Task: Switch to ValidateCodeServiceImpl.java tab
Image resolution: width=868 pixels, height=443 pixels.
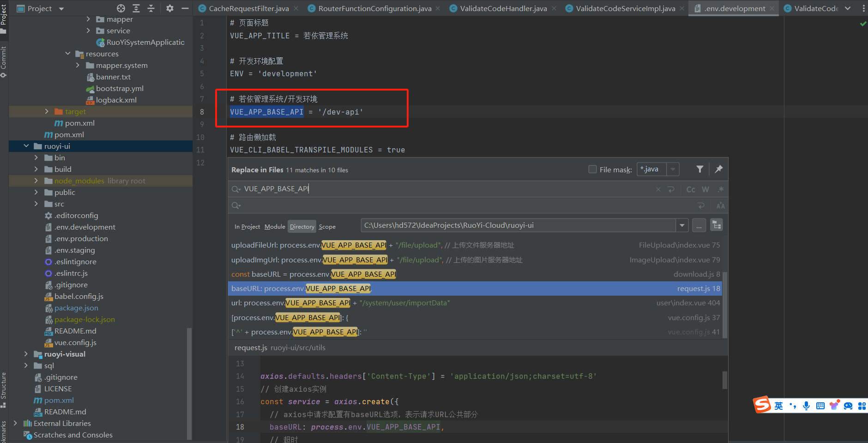Action: pos(626,8)
